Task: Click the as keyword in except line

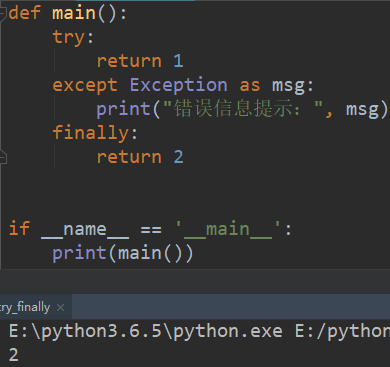Action: [250, 85]
